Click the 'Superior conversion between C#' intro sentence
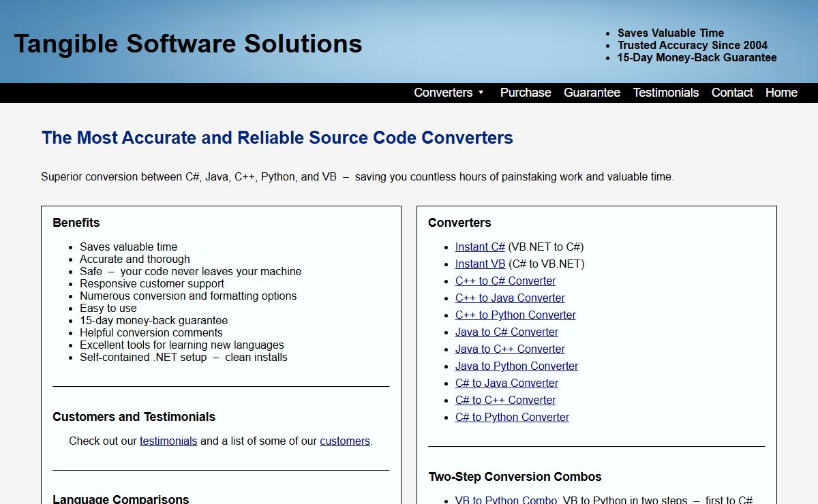The image size is (818, 504). (357, 176)
